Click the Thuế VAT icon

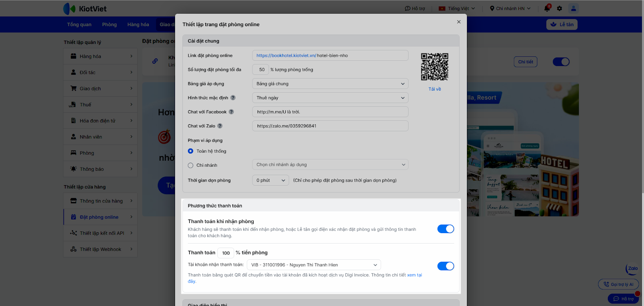pos(72,105)
